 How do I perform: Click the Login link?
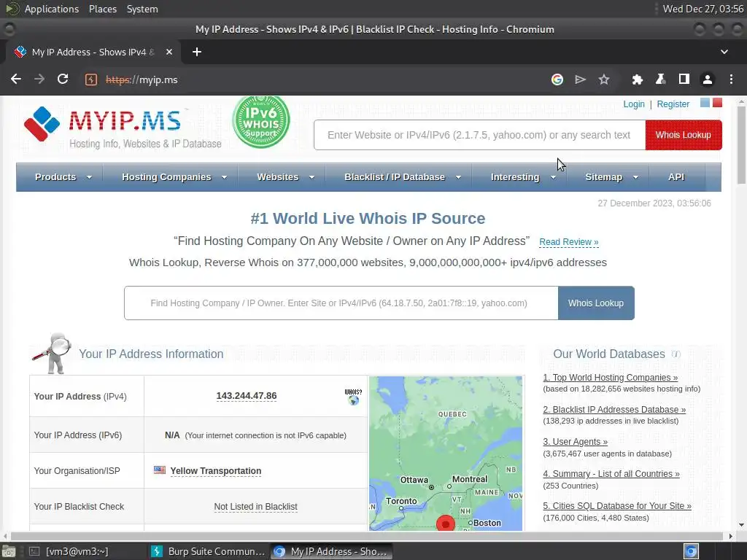click(634, 104)
